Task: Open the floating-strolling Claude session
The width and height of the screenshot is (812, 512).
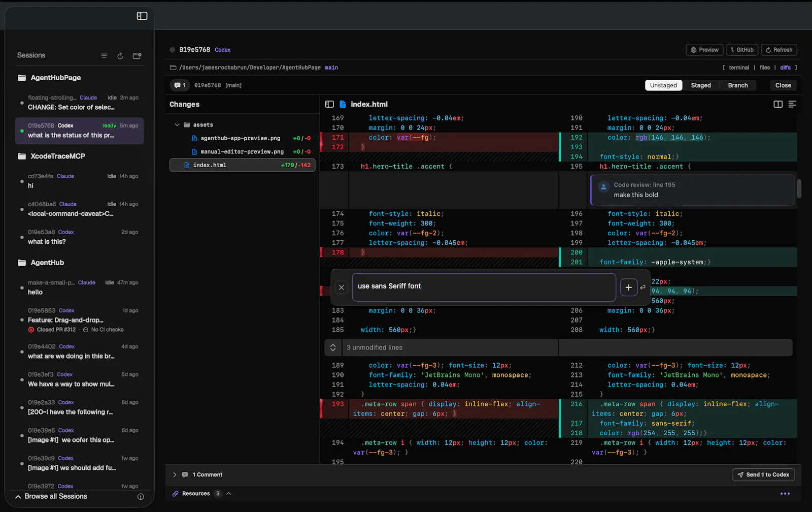Action: coord(79,103)
